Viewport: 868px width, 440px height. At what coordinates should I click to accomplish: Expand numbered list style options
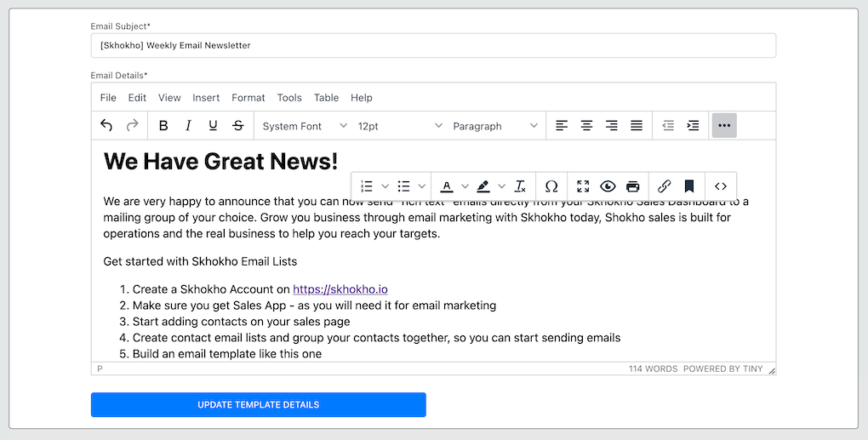pos(385,186)
